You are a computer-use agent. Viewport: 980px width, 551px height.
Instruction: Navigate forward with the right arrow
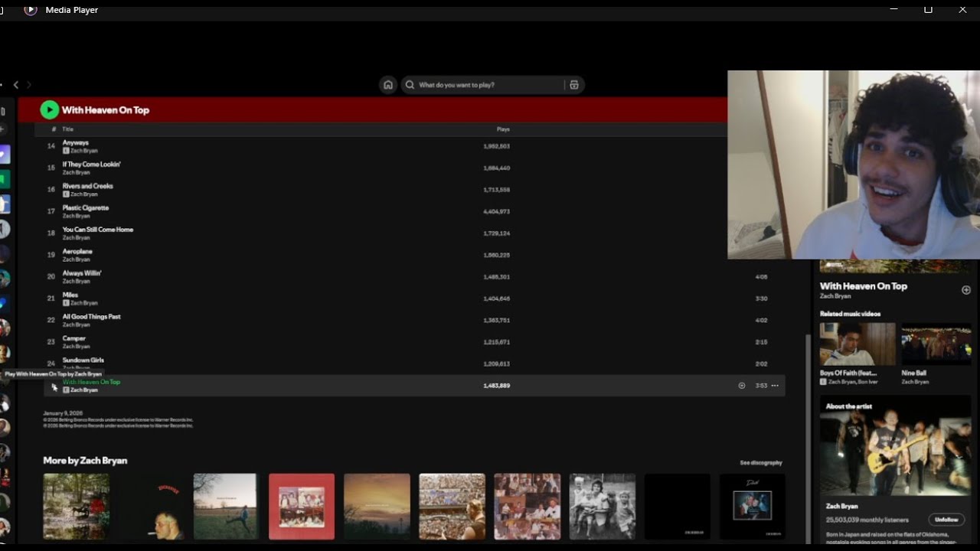click(x=29, y=85)
